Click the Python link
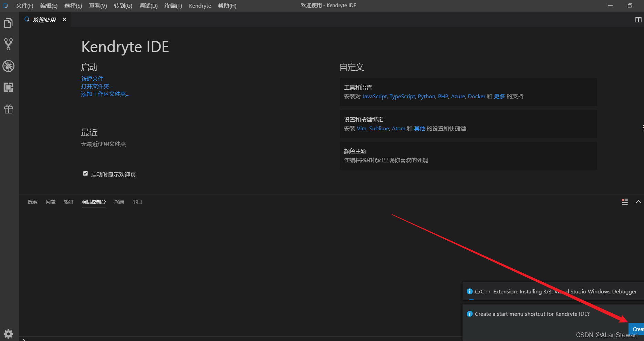 (426, 96)
